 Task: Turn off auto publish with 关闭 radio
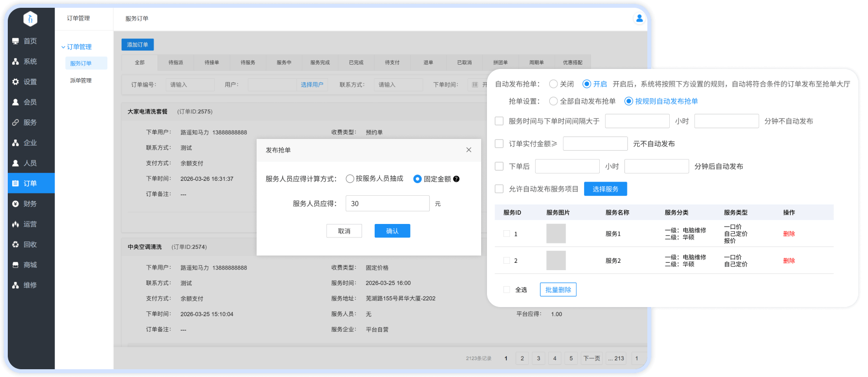click(x=553, y=84)
